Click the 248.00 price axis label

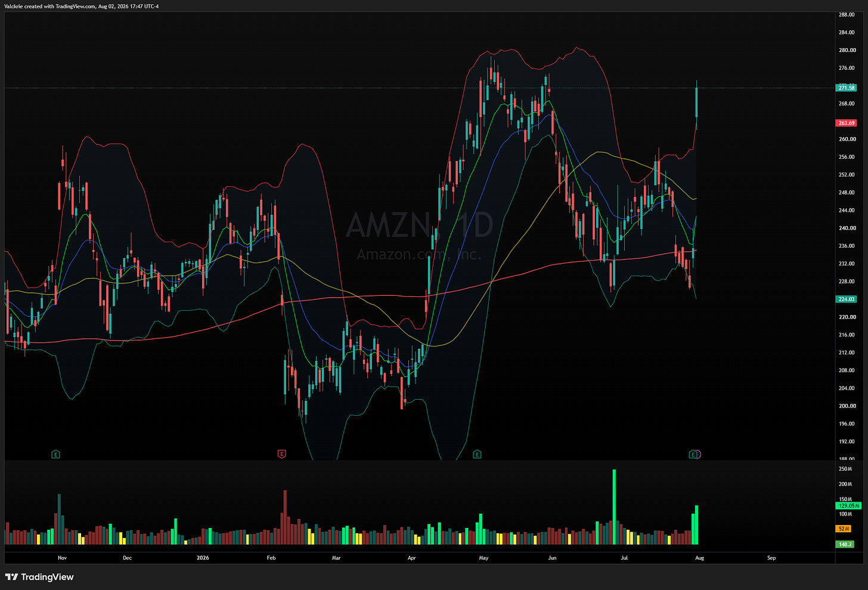click(x=847, y=193)
